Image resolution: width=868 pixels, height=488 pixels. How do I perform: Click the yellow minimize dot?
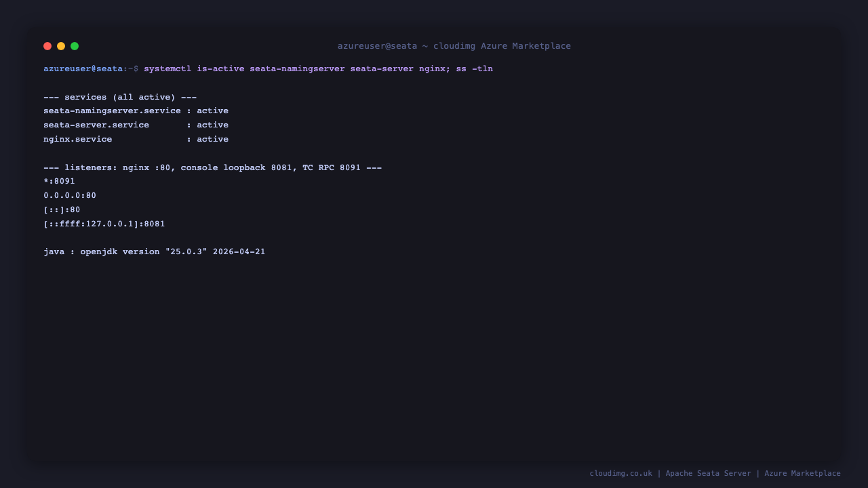pos(61,46)
